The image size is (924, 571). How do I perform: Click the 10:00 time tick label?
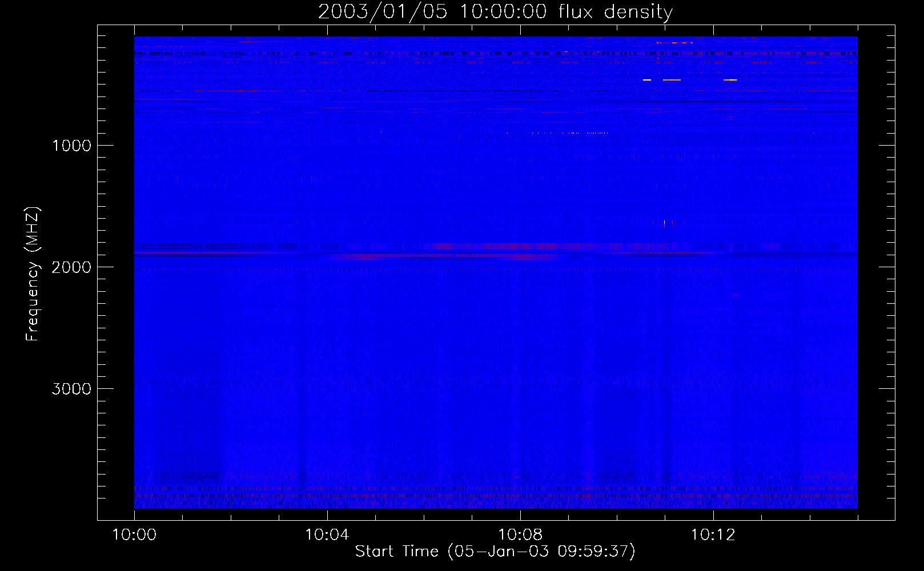(134, 535)
